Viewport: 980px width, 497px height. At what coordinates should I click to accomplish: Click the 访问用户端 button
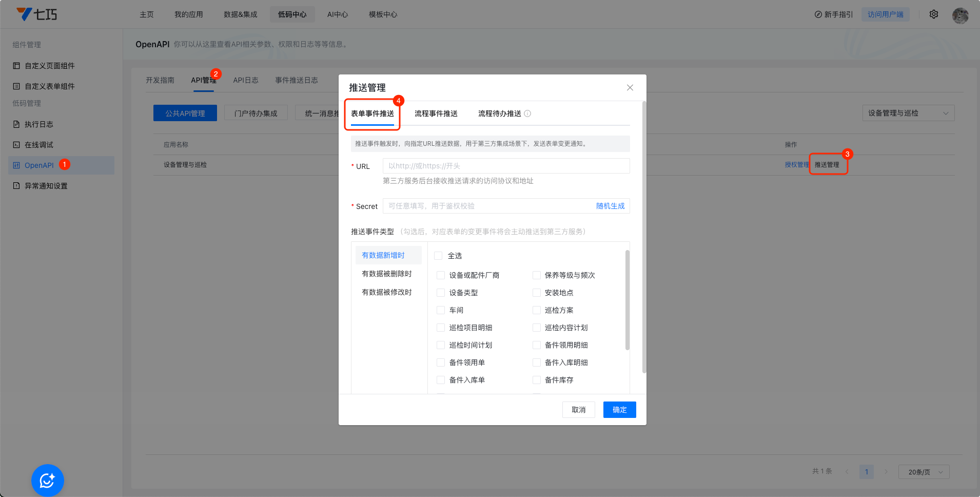coord(886,14)
